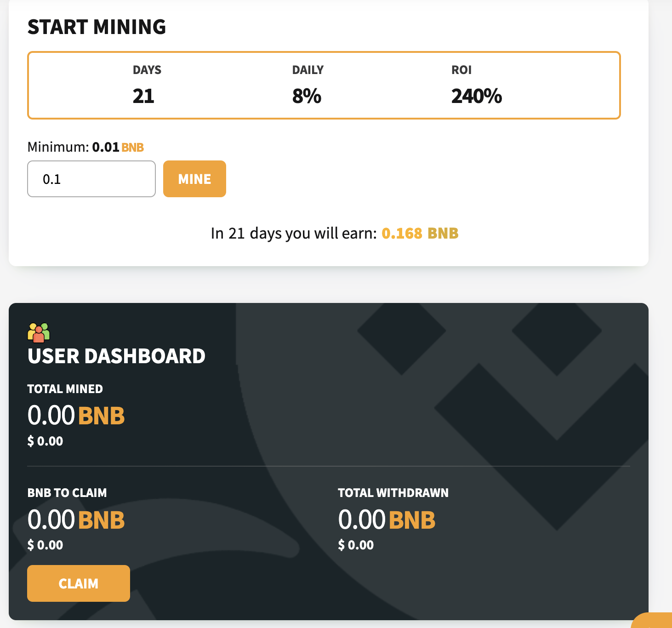The image size is (672, 628).
Task: Click the dollar value under TOTAL MINED
Action: [x=45, y=441]
